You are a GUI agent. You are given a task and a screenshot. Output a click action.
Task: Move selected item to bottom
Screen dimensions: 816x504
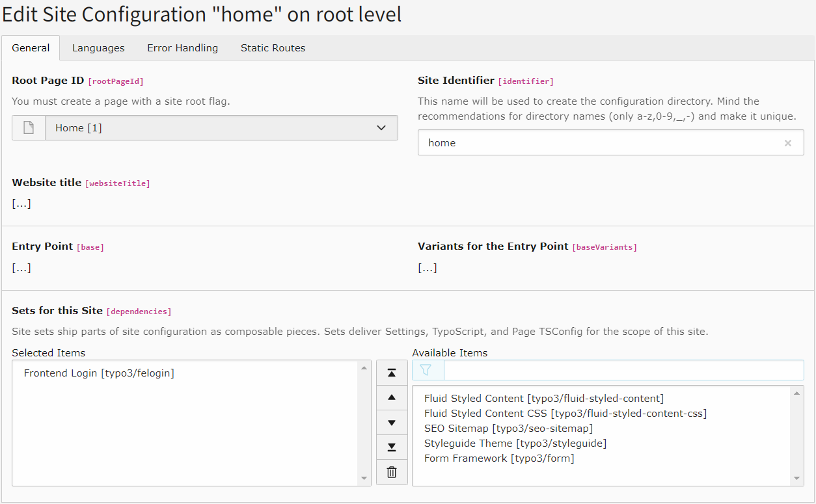[392, 447]
